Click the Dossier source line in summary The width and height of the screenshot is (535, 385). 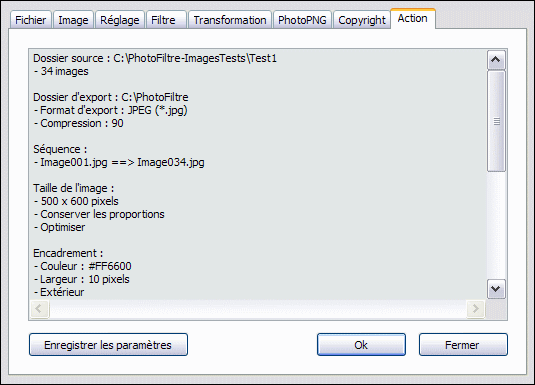tap(155, 58)
